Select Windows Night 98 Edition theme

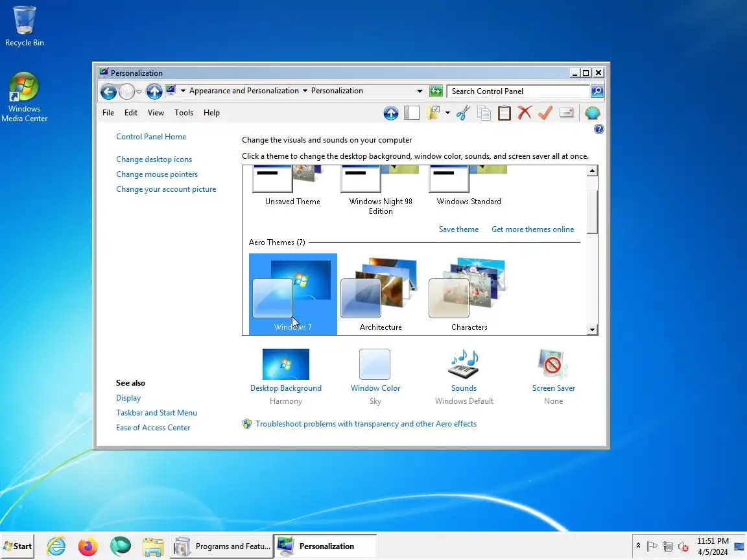[x=381, y=191]
